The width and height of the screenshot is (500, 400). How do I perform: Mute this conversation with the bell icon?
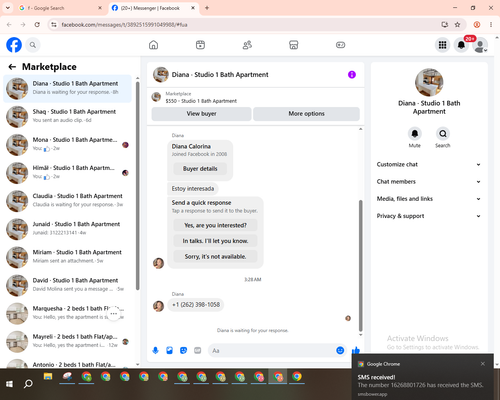tap(415, 134)
